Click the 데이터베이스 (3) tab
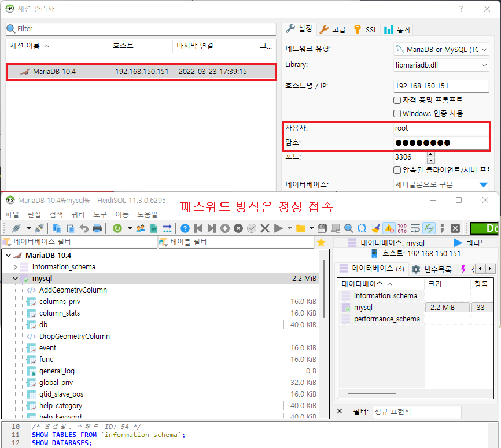Image resolution: width=501 pixels, height=448 pixels. coord(372,269)
